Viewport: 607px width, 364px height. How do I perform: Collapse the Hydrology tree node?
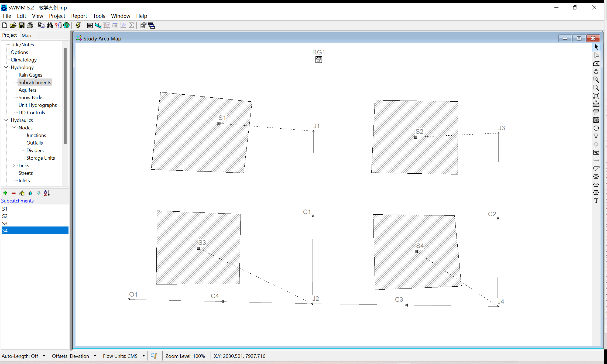tap(6, 67)
